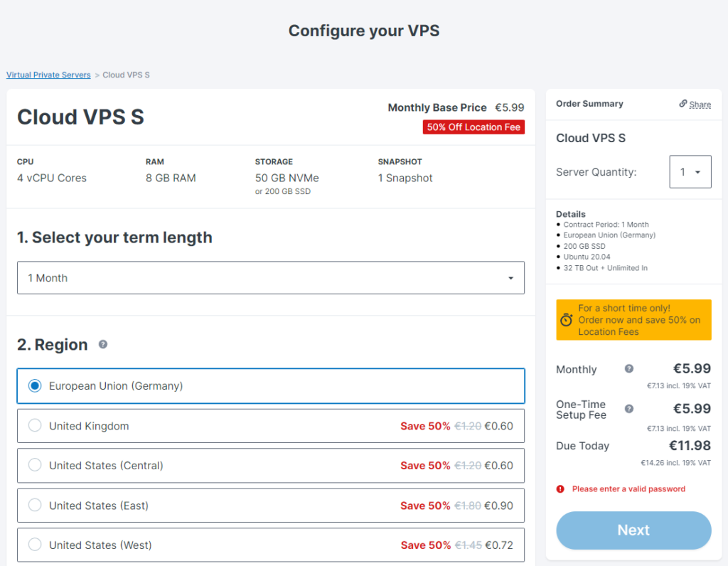
Task: Select United States (Central) region
Action: pyautogui.click(x=35, y=465)
